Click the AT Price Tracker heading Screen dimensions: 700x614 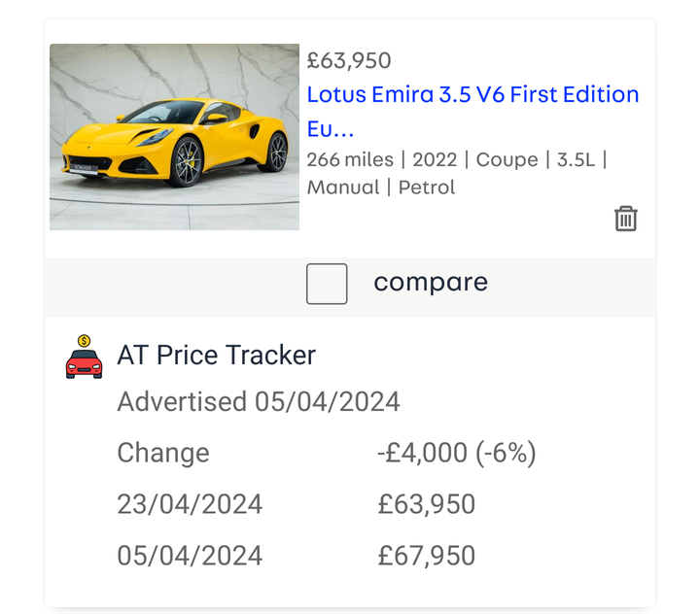coord(217,356)
